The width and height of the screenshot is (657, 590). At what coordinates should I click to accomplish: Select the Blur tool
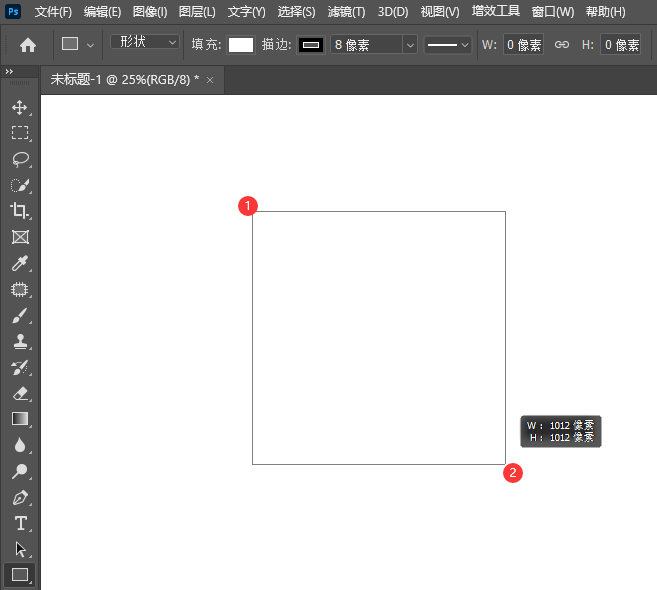point(20,445)
